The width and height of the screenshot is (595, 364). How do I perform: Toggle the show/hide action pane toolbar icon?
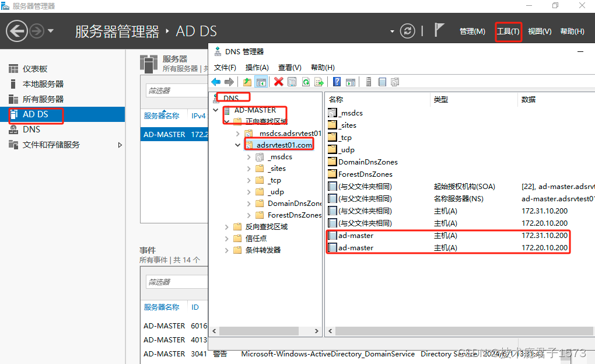click(x=351, y=82)
